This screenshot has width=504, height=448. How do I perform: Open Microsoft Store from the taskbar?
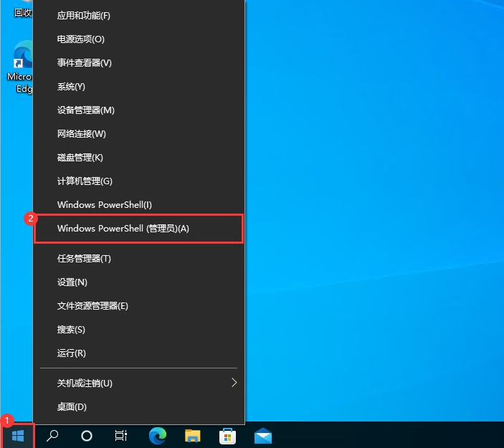click(x=227, y=436)
